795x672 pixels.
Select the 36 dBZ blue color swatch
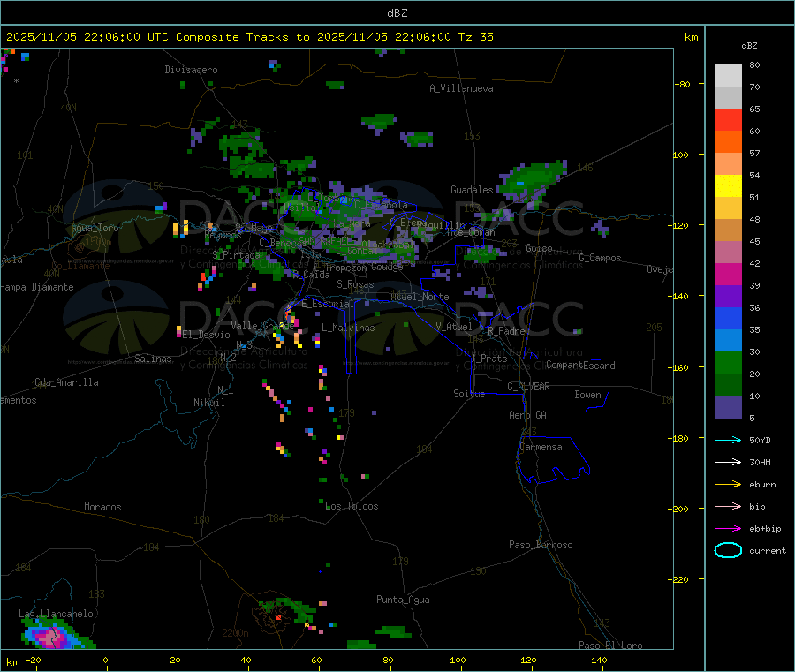point(728,318)
